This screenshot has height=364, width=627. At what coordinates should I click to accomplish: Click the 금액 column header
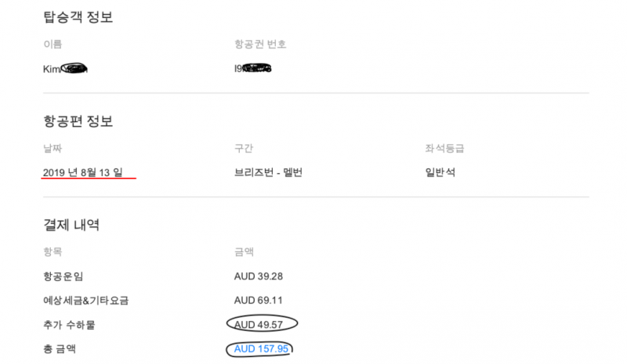tap(244, 252)
